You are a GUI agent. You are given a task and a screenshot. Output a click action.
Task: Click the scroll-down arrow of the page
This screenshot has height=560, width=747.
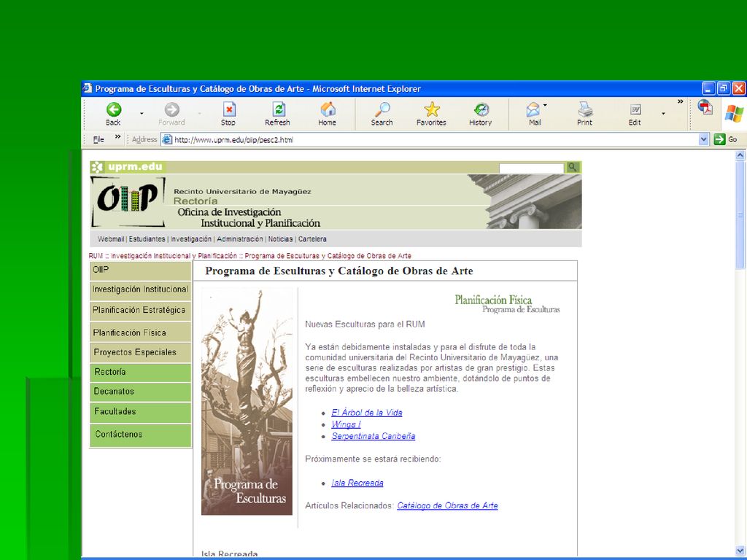click(x=740, y=551)
